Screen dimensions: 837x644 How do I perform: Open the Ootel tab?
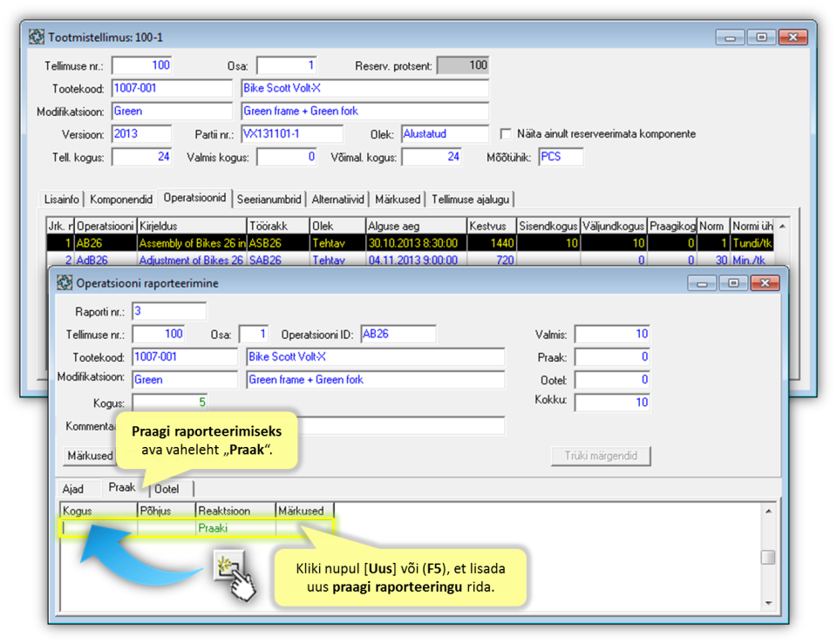click(167, 489)
